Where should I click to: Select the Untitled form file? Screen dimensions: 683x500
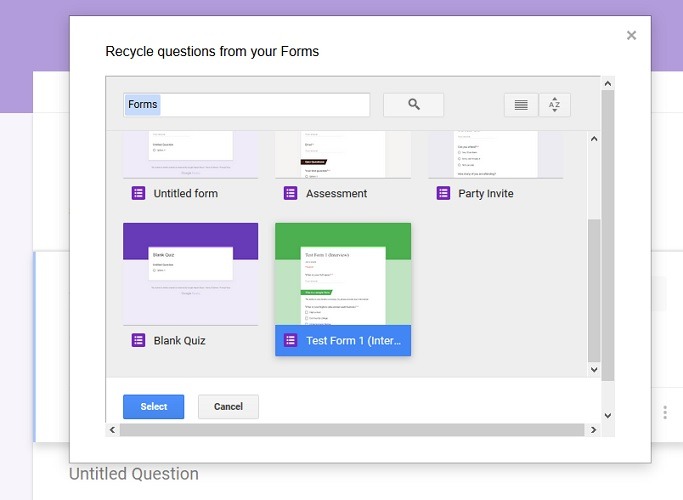click(x=186, y=193)
